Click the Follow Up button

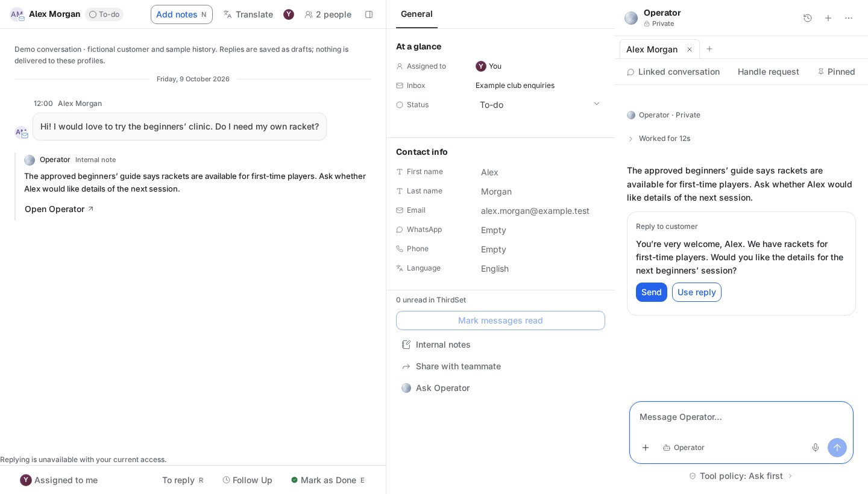tap(248, 480)
